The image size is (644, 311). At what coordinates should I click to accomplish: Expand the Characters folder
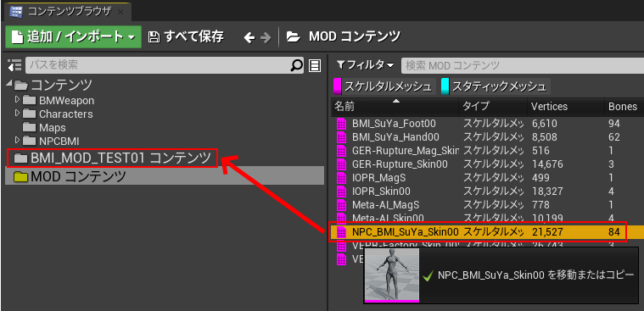[x=17, y=113]
